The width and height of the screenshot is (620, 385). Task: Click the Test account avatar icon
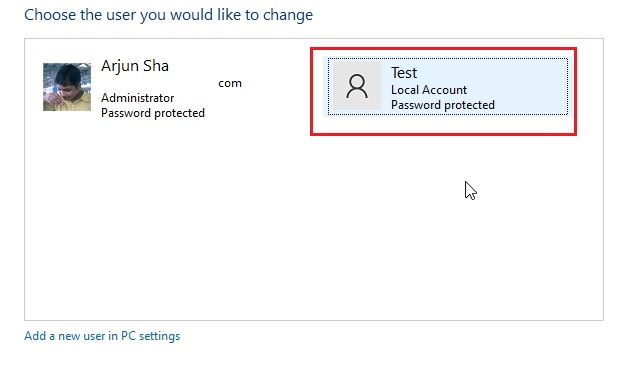(x=357, y=86)
